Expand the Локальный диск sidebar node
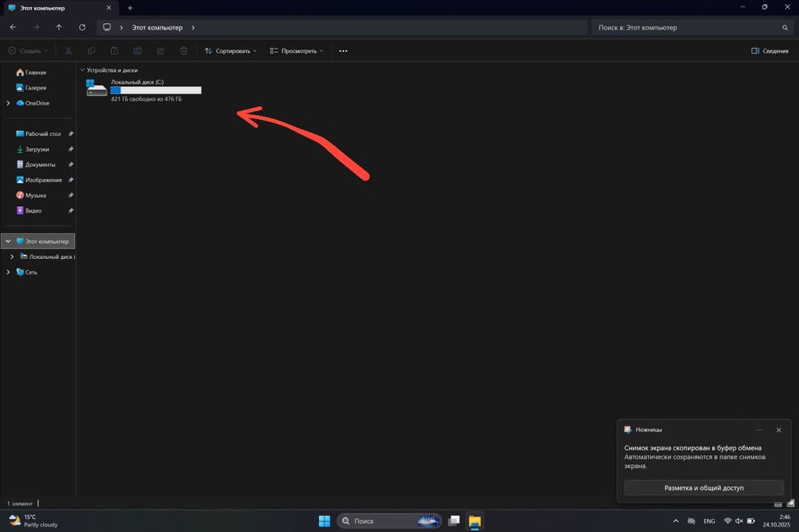Screen dimensions: 799x532 click(12, 257)
